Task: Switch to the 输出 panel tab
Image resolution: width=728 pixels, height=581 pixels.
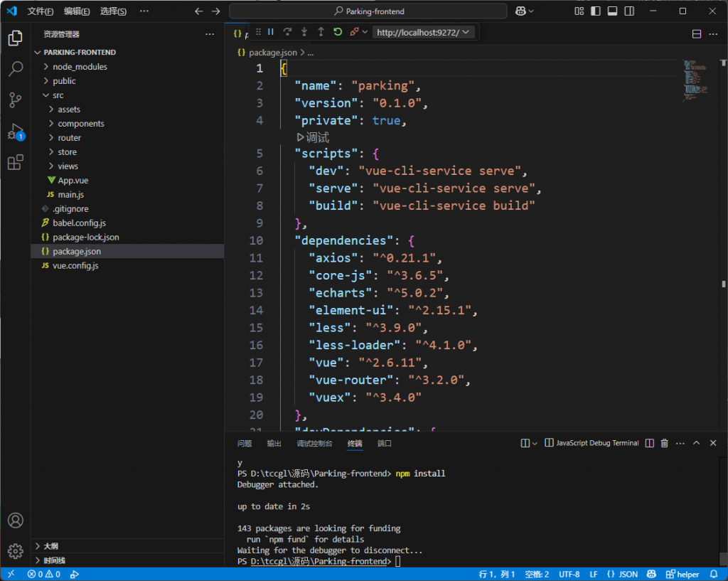Action: (274, 444)
